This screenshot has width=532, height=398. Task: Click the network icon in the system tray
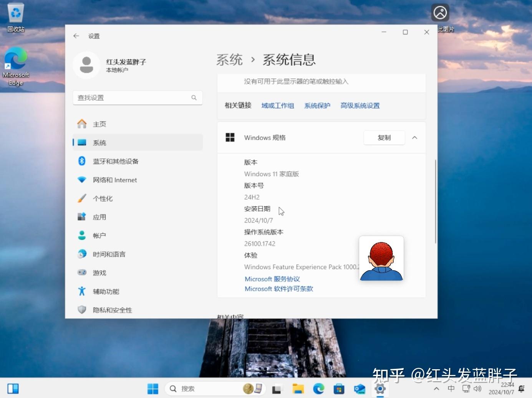466,389
